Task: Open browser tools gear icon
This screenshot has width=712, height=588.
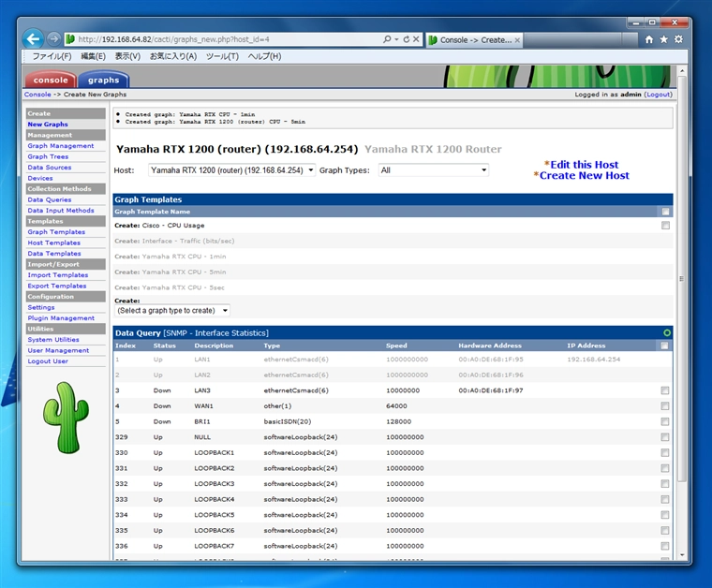Action: (678, 39)
